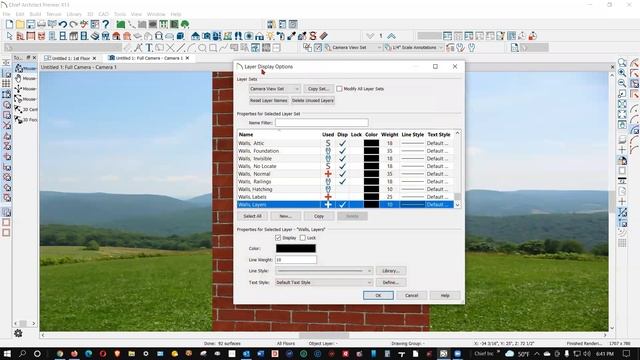Click the red roof house toolbar icon
The width and height of the screenshot is (640, 360).
pyautogui.click(x=116, y=36)
